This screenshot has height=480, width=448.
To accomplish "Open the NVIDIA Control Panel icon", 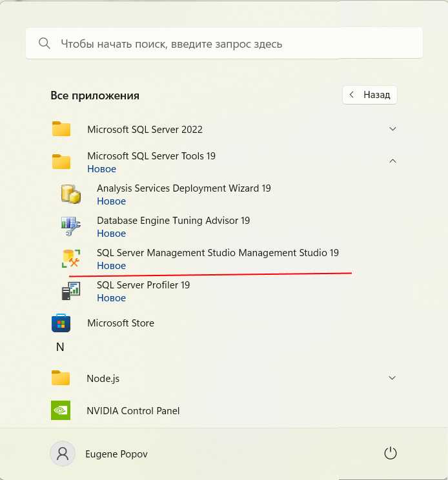I will [x=61, y=410].
